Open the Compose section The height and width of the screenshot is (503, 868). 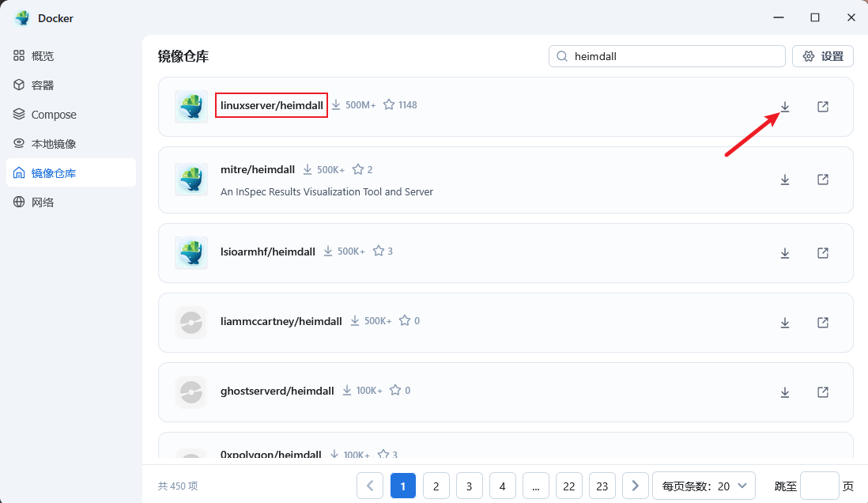click(x=71, y=114)
